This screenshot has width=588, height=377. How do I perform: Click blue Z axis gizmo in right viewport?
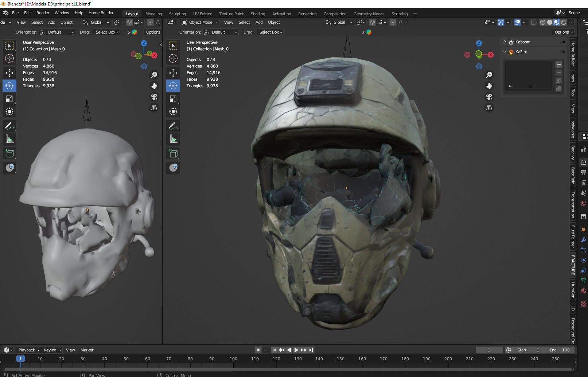tap(479, 43)
